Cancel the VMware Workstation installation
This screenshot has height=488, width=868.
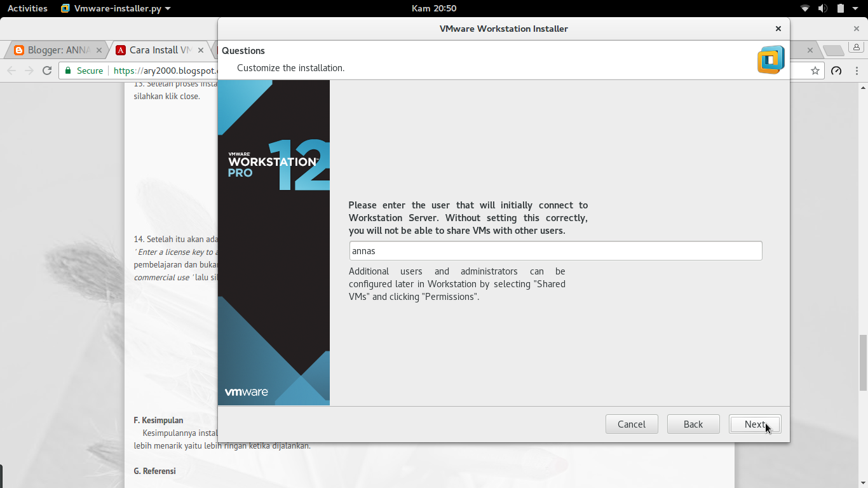(632, 424)
